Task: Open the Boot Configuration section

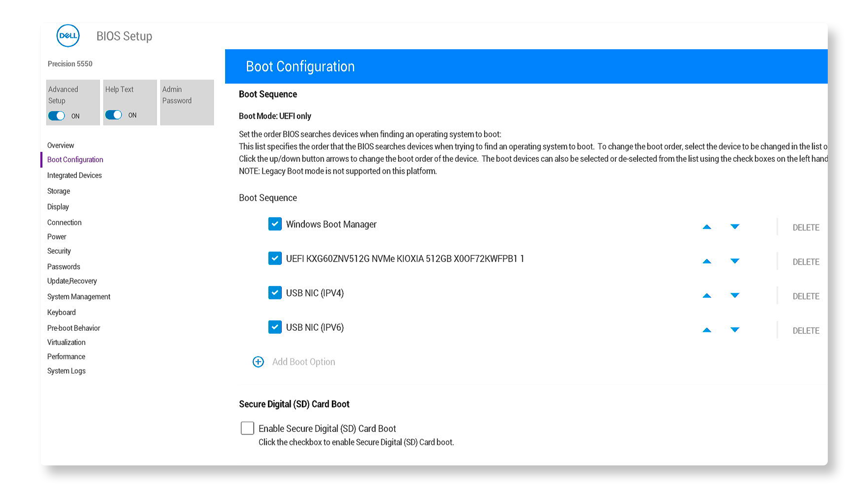Action: (75, 159)
